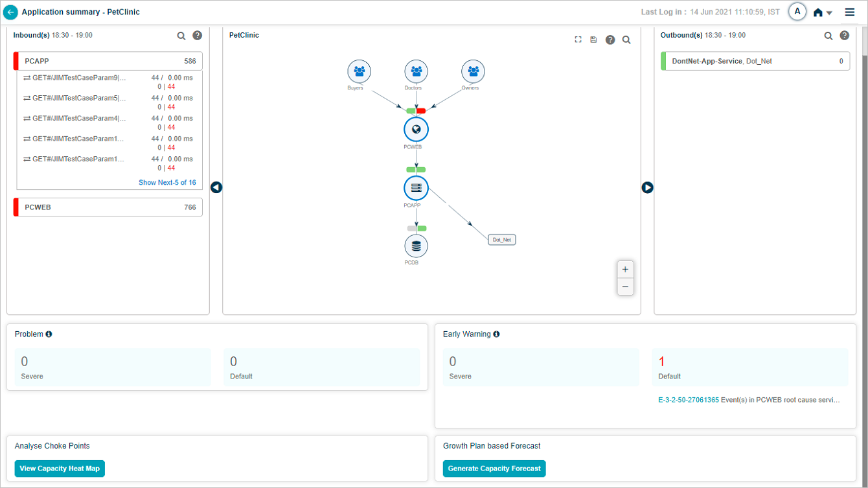Image resolution: width=868 pixels, height=488 pixels.
Task: Open the home icon dropdown
Action: pos(822,12)
